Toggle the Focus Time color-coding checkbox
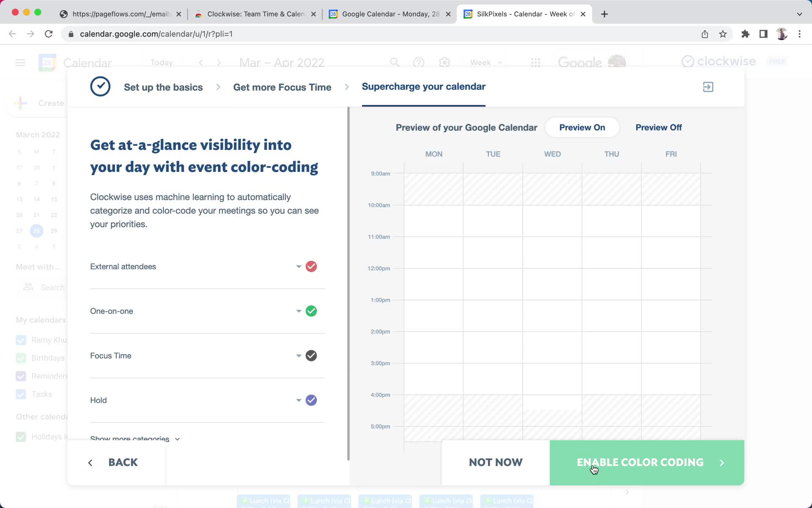Screen dimensions: 812x508 (x=310, y=355)
